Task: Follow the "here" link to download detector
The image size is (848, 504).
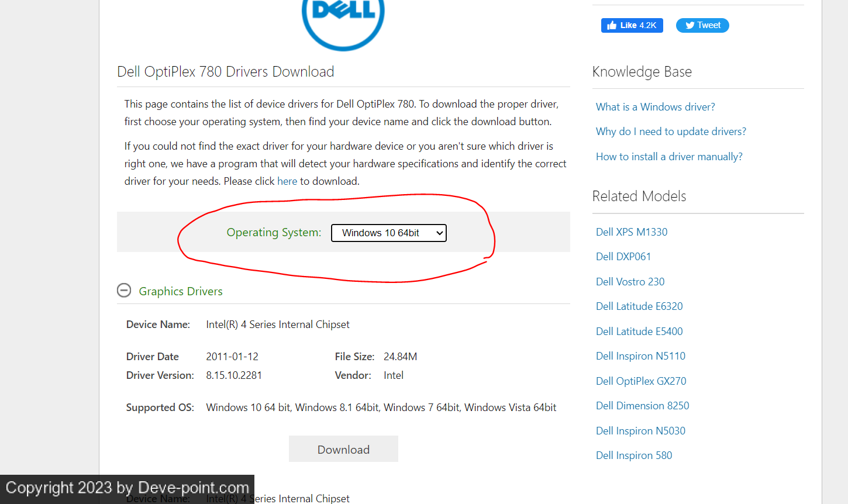Action: click(287, 181)
